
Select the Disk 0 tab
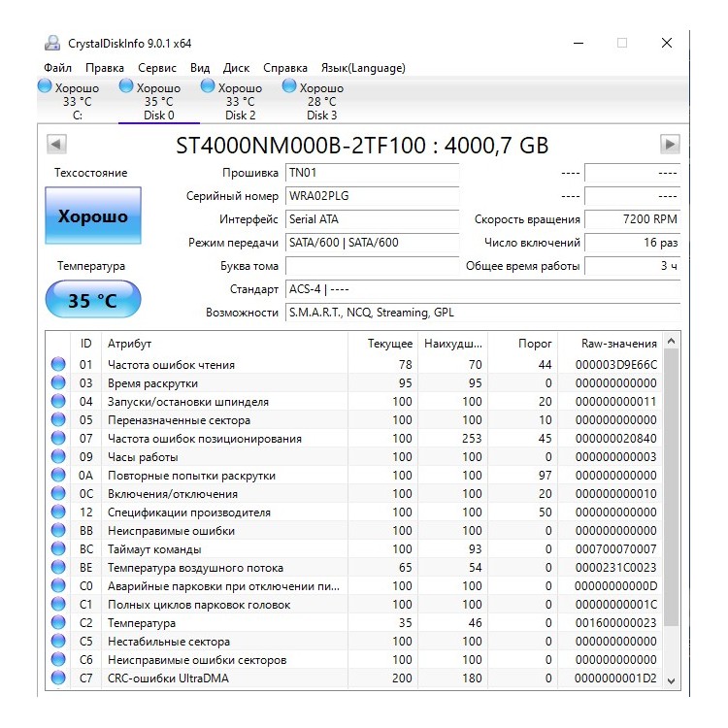pyautogui.click(x=159, y=101)
